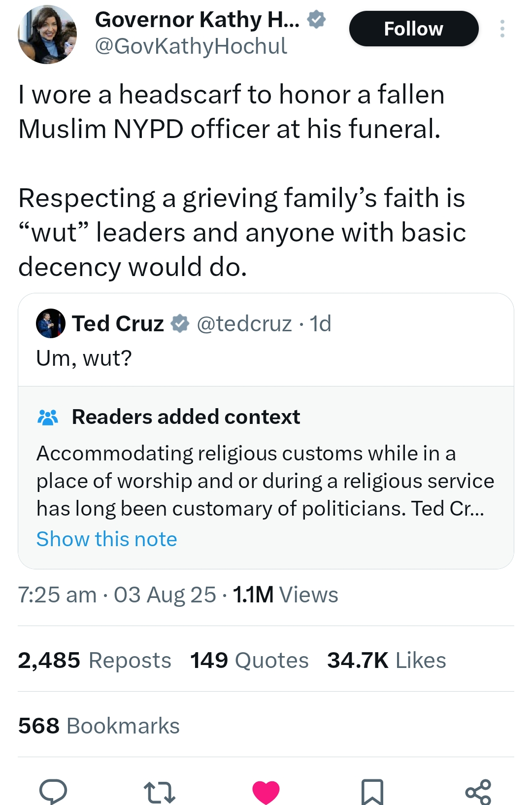This screenshot has width=532, height=805.
Task: Open the @GovKathyHochul handle
Action: coord(191,46)
